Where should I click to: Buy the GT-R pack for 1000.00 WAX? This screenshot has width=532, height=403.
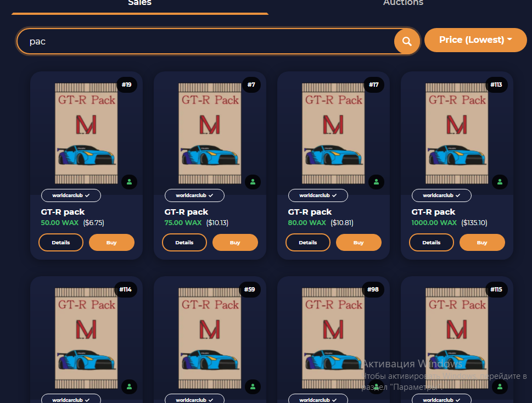point(482,243)
